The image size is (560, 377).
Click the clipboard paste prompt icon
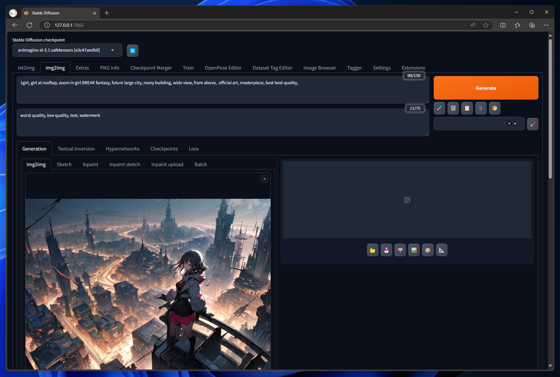click(x=467, y=108)
